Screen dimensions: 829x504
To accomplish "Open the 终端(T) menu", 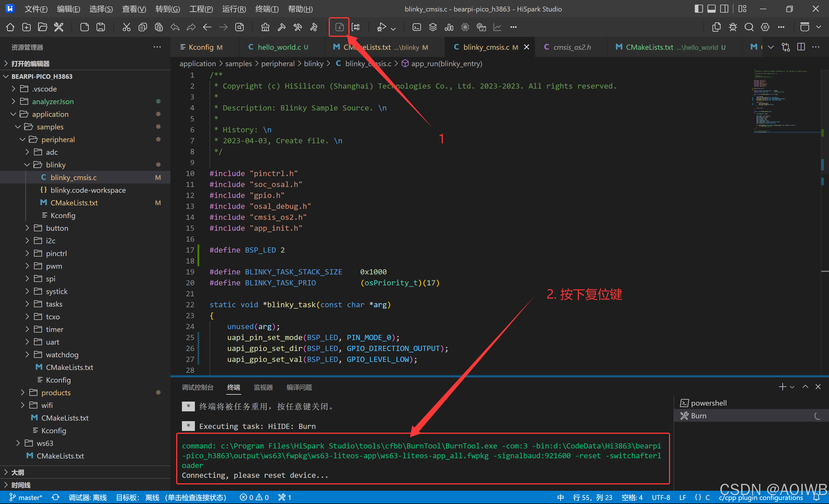I will click(267, 9).
